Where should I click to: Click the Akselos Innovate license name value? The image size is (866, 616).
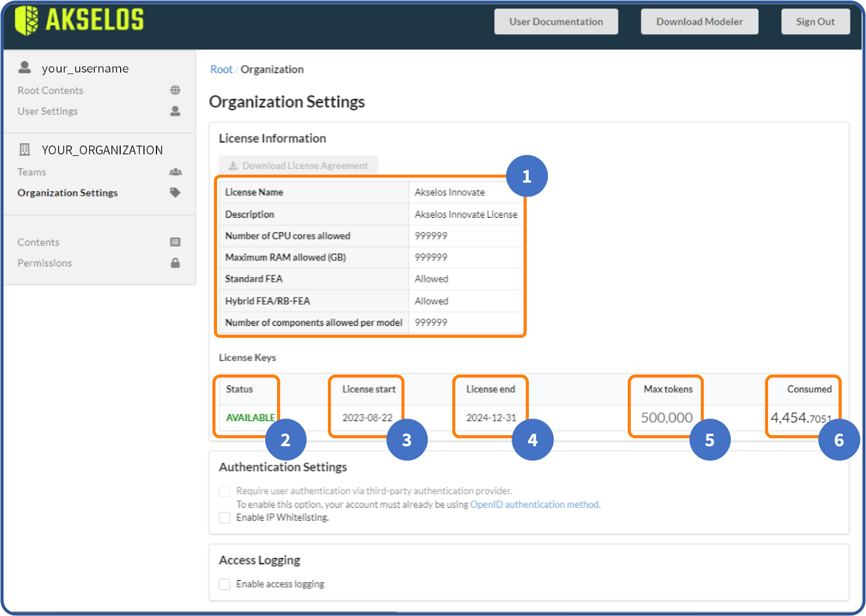tap(450, 192)
